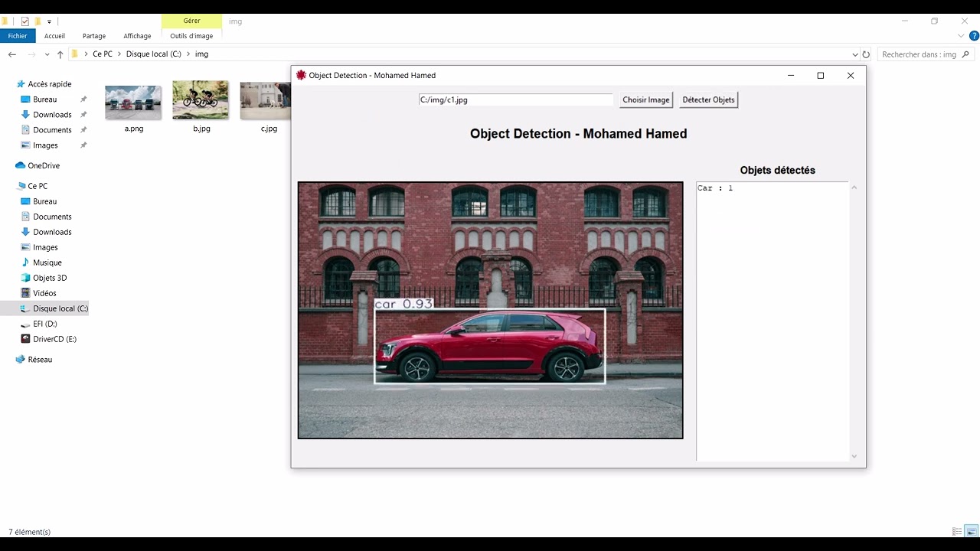The image size is (980, 551).
Task: Click the search magnifier icon in Explorer
Action: coord(965,54)
